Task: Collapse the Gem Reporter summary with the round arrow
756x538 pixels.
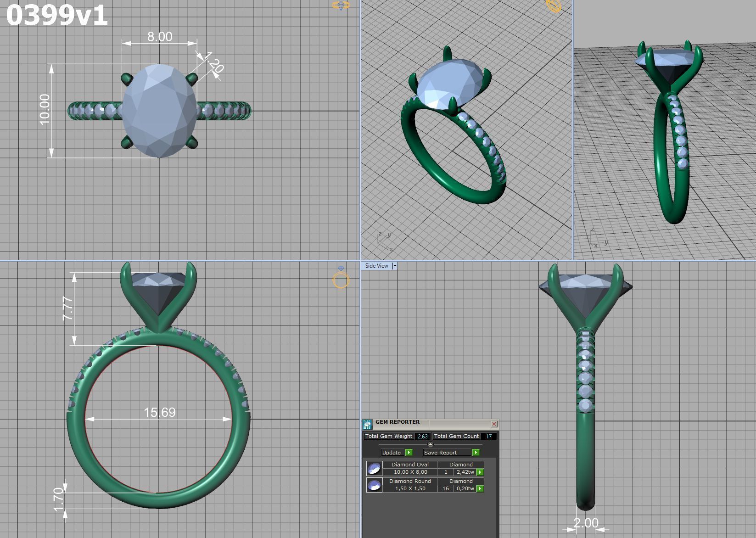Action: click(x=430, y=444)
